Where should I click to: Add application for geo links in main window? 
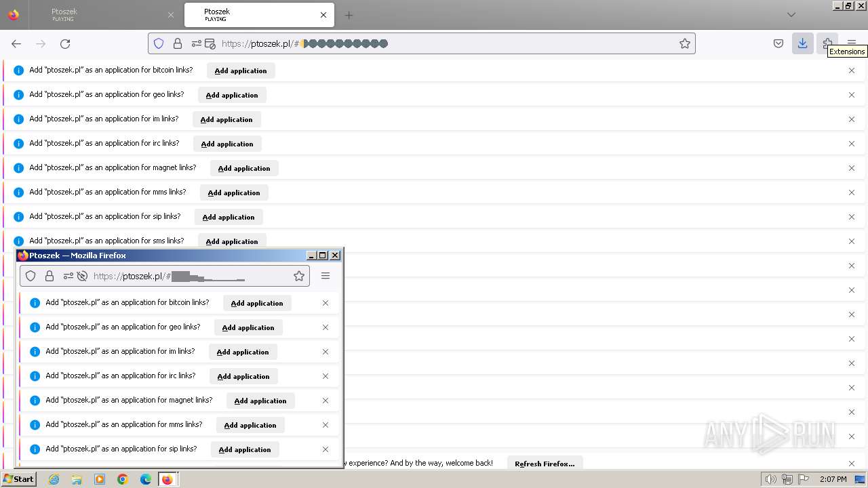tap(232, 95)
